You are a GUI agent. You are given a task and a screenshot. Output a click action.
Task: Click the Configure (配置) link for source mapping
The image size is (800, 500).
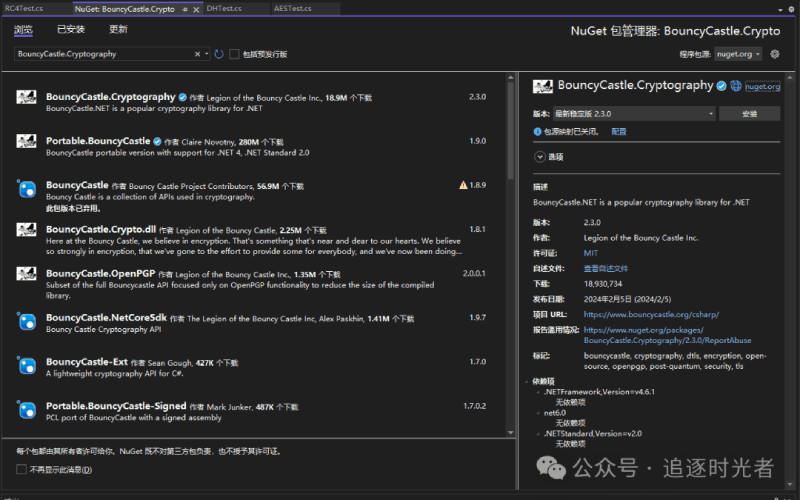619,132
